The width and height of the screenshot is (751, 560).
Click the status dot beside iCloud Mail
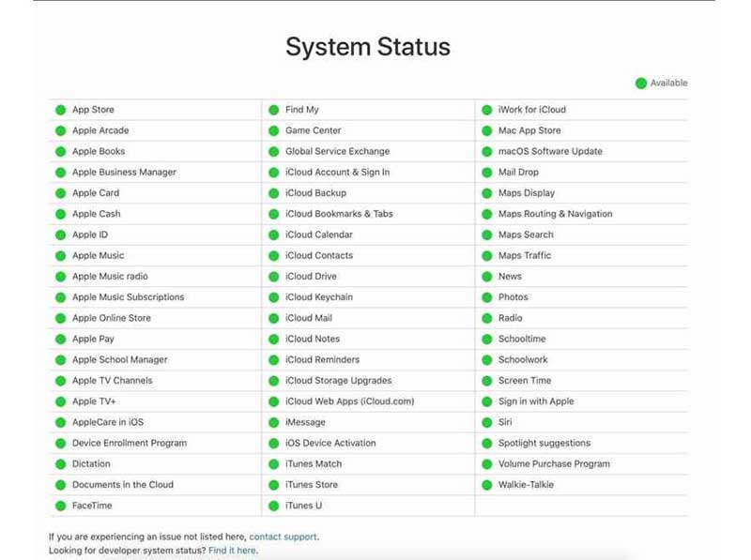coord(274,318)
